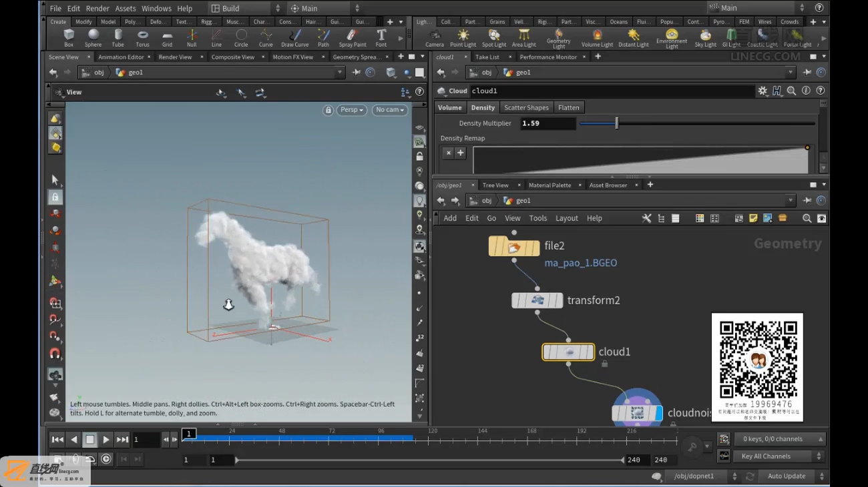Switch to the Flatten tab

pyautogui.click(x=569, y=107)
